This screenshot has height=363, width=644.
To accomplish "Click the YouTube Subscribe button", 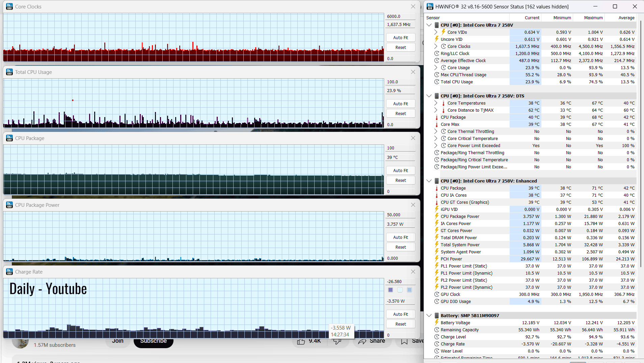I will click(154, 341).
